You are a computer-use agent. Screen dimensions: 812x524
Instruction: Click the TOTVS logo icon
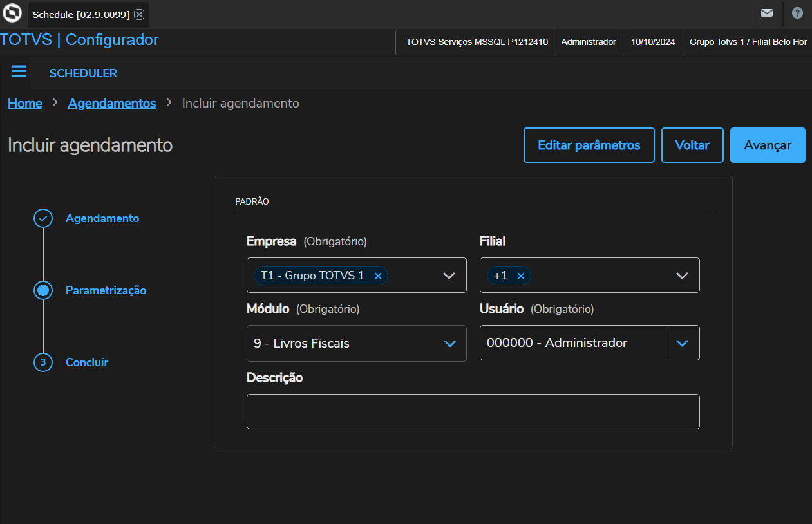pyautogui.click(x=12, y=13)
